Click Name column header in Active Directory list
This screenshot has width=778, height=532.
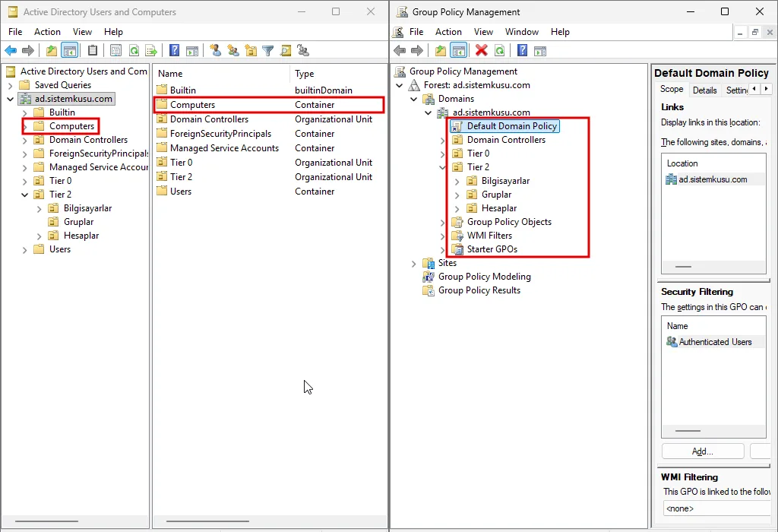[x=221, y=74]
